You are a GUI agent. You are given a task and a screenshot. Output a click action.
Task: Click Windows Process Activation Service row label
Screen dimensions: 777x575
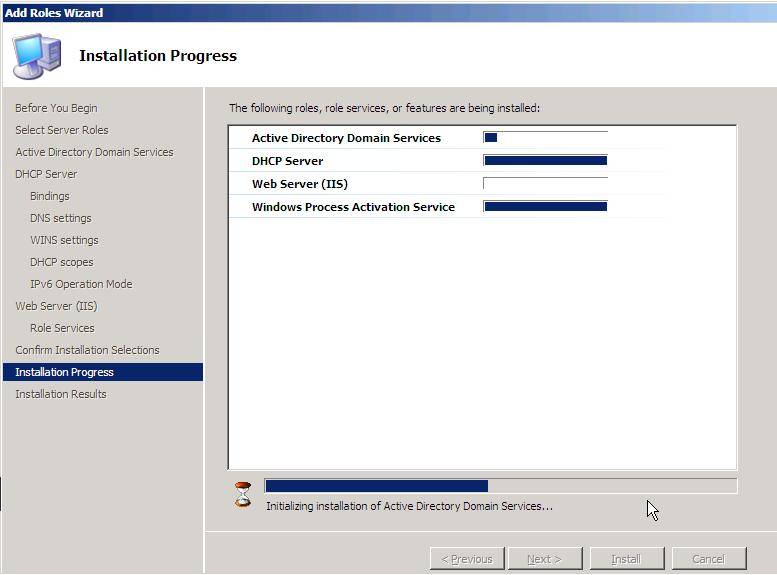pyautogui.click(x=353, y=207)
